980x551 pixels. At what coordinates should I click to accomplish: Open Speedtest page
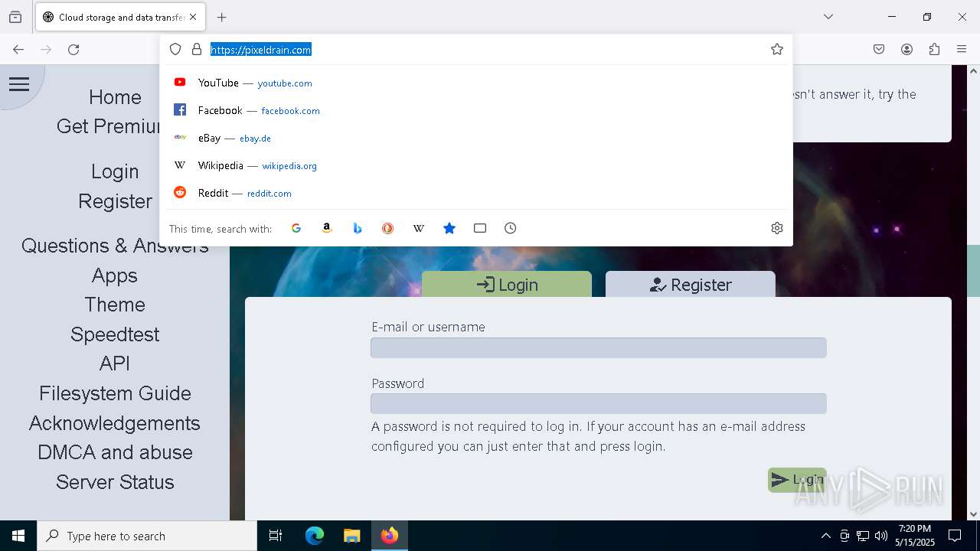(x=115, y=334)
